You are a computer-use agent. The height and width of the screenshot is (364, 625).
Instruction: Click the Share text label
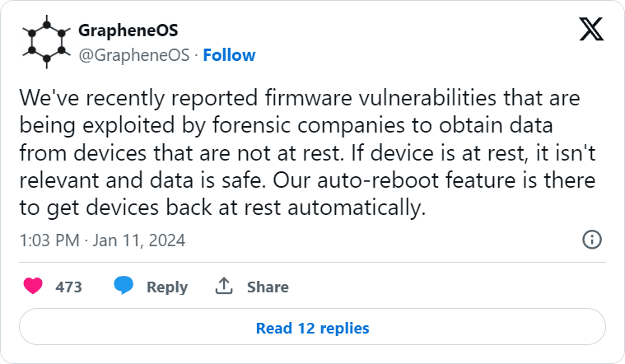(x=268, y=287)
